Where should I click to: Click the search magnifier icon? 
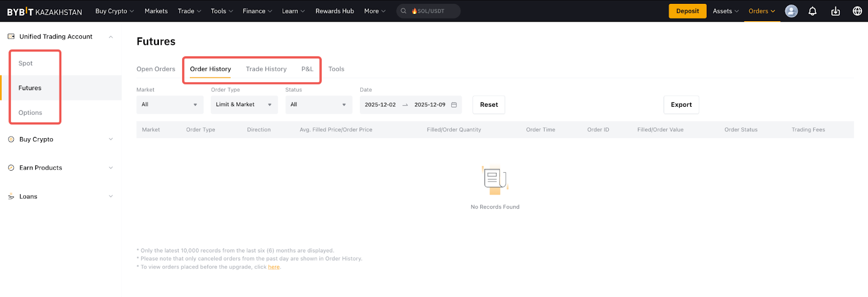click(x=404, y=11)
